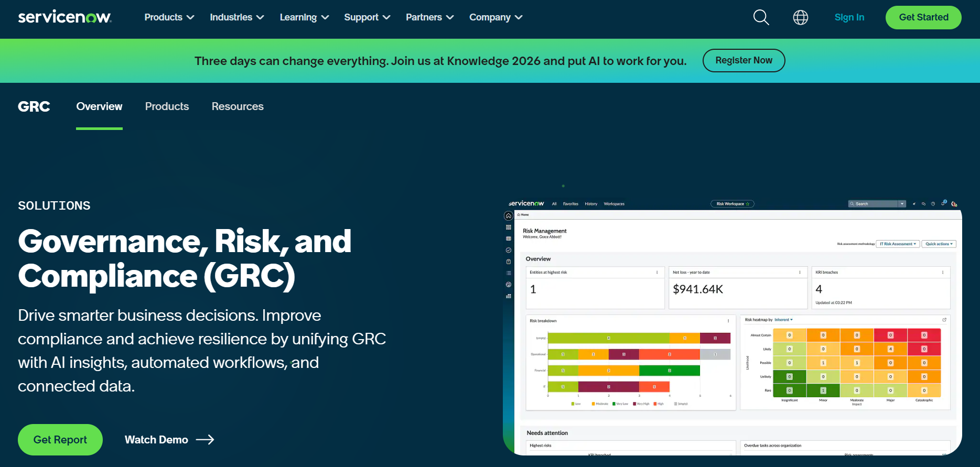Click the dark green Rare Minor cell showing 1

pyautogui.click(x=823, y=390)
